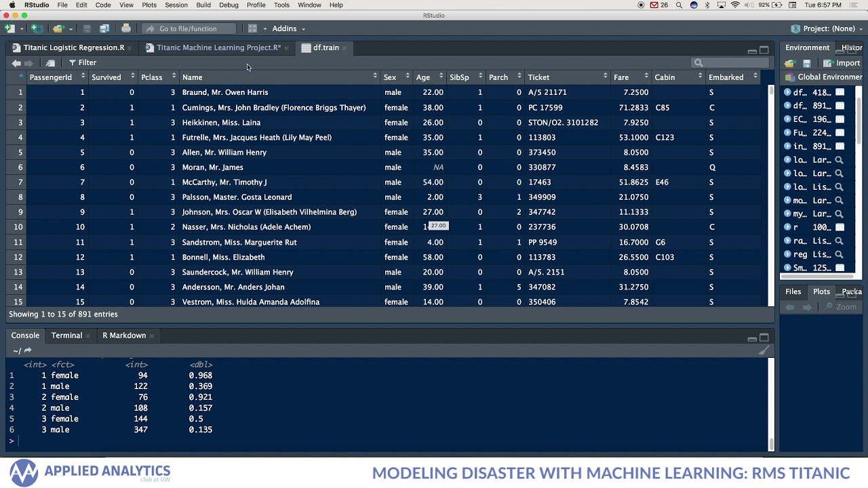Load workspace folder icon in Environment pane
Screen dimensions: 868x488
point(790,63)
